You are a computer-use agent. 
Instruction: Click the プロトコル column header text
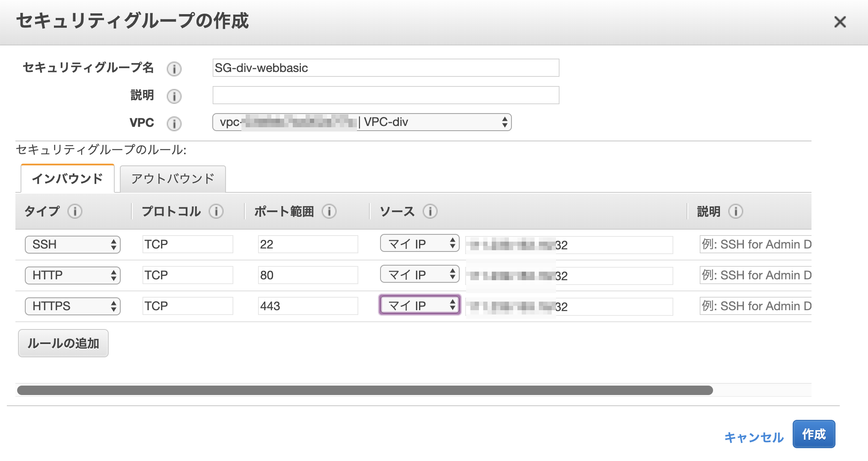(x=171, y=211)
